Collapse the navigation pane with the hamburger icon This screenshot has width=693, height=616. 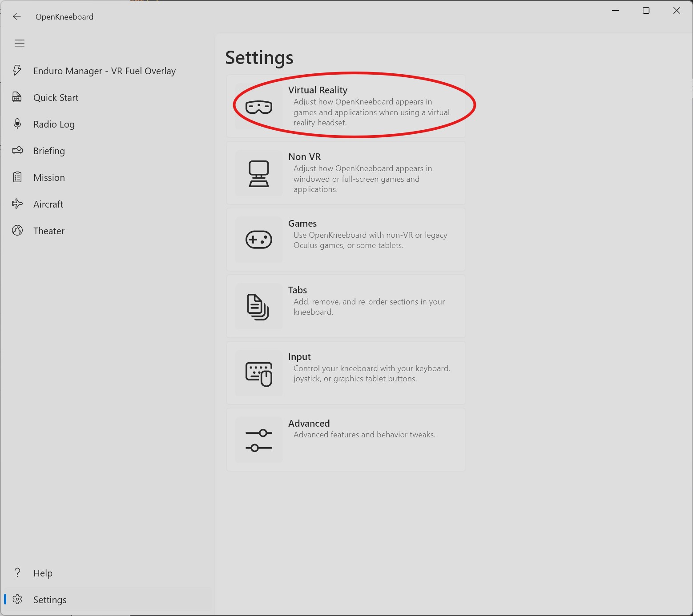[x=20, y=43]
